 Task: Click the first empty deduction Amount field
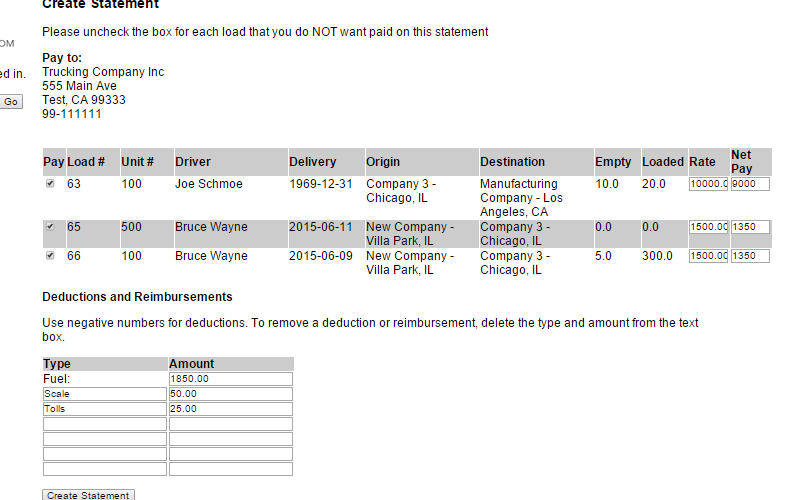[231, 424]
